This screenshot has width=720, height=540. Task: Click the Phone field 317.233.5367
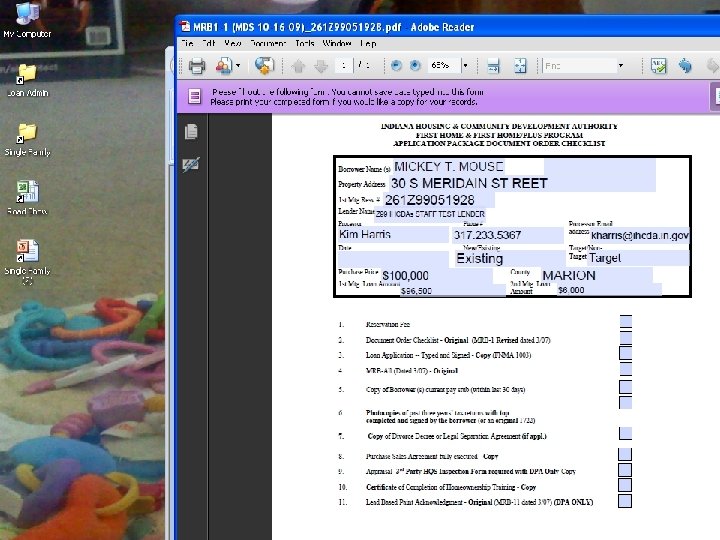tap(507, 235)
